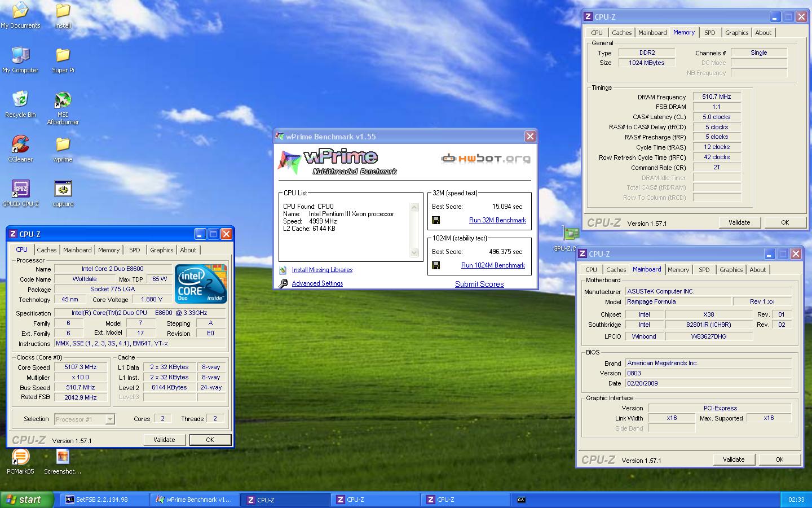812x508 pixels.
Task: Open Mainboard tab in bottom-left CPU-Z
Action: tap(77, 250)
